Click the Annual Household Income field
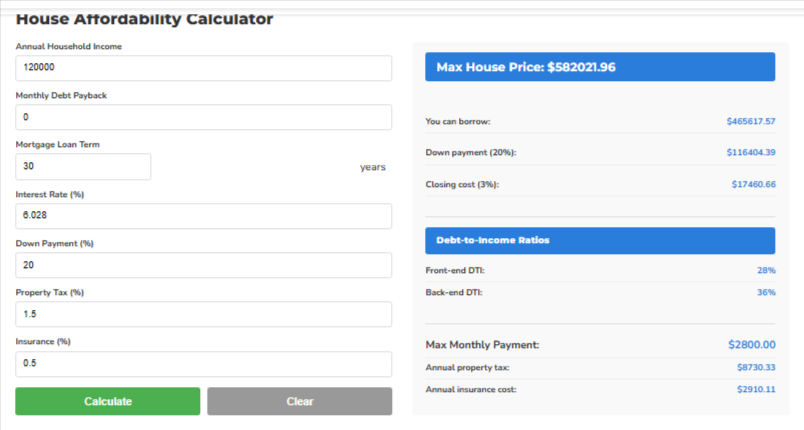Screen dimensions: 804x430 (x=203, y=68)
